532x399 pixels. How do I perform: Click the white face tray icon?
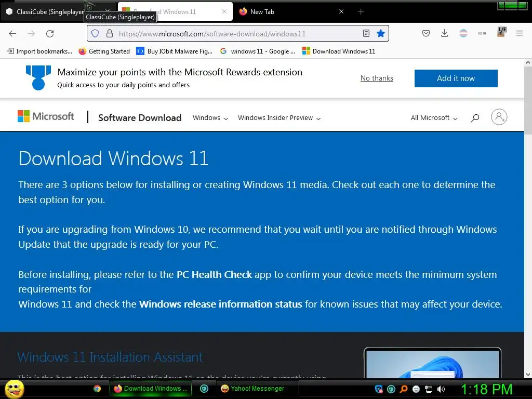[416, 389]
